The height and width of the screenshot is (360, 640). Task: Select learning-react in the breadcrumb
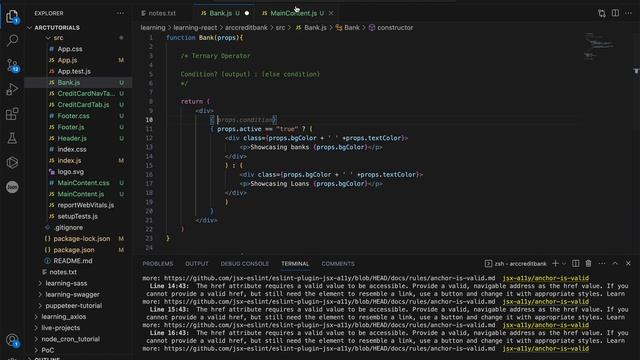[195, 28]
